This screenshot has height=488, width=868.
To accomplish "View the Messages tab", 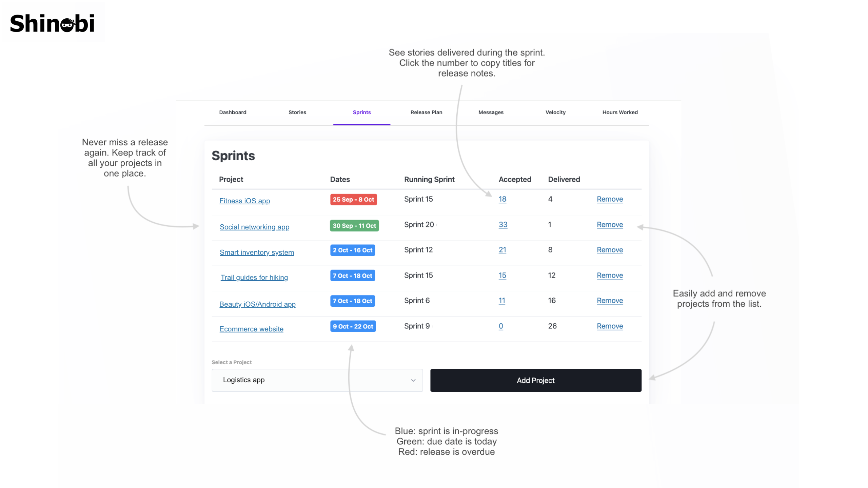I will click(x=491, y=112).
